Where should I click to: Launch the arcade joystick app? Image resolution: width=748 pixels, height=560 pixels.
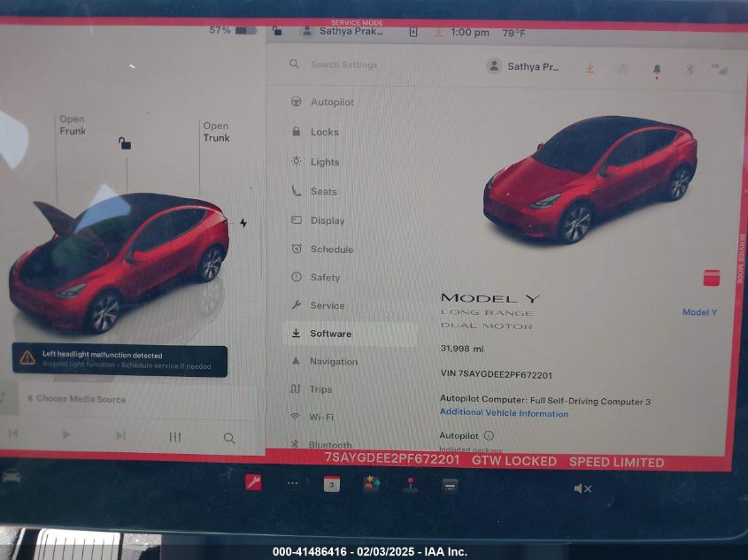(x=410, y=484)
